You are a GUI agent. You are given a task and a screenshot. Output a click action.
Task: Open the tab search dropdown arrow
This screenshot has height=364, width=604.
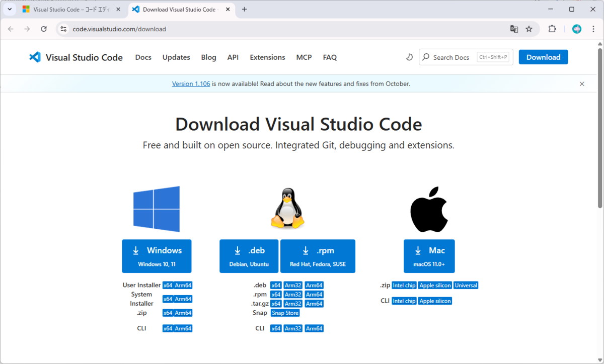coord(10,9)
